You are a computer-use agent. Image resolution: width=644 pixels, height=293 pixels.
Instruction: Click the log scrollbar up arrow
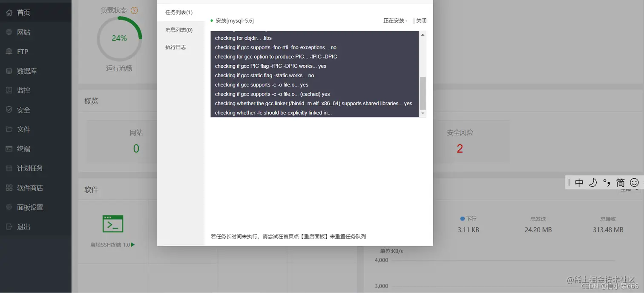pos(423,35)
